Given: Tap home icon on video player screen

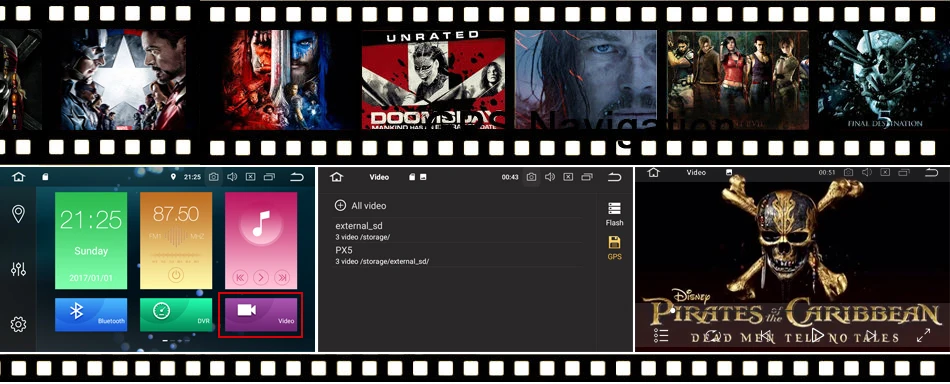Looking at the screenshot, I should tap(653, 173).
